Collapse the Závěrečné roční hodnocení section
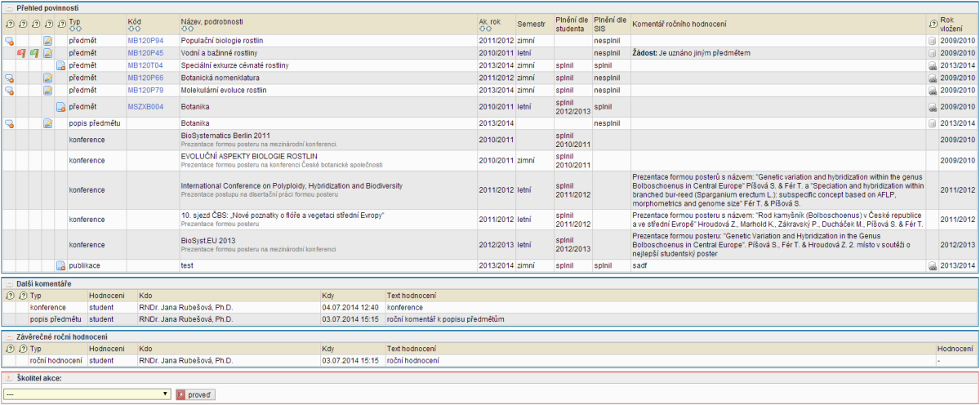This screenshot has height=405, width=980. (x=8, y=336)
